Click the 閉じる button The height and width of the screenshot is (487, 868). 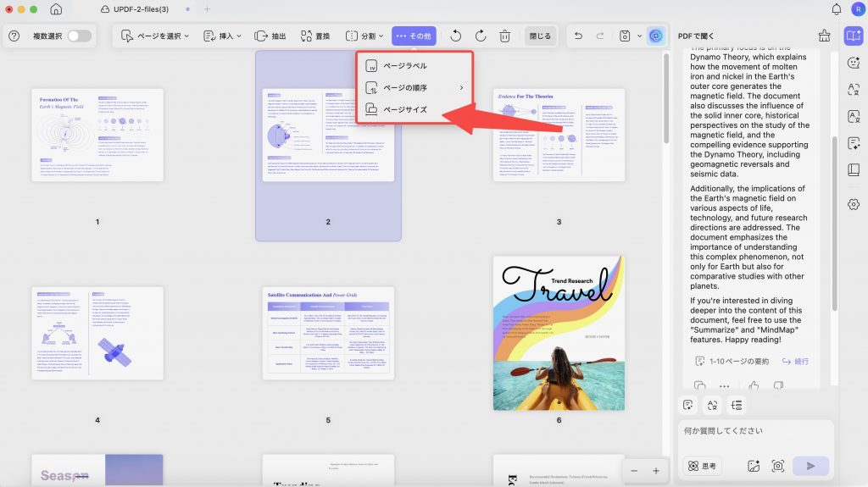[x=540, y=36]
